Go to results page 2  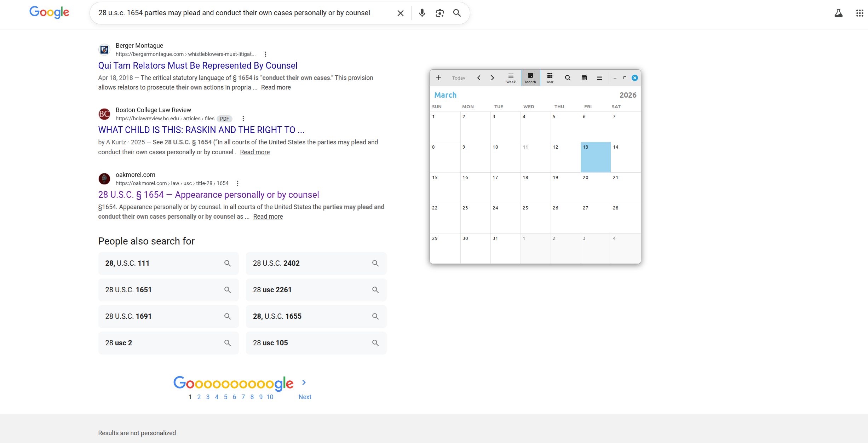(x=199, y=397)
